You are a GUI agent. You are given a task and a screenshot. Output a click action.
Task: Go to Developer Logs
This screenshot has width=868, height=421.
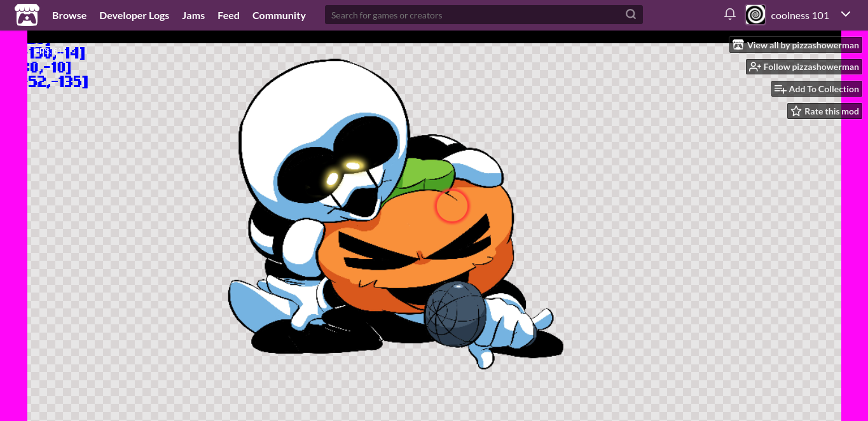134,15
